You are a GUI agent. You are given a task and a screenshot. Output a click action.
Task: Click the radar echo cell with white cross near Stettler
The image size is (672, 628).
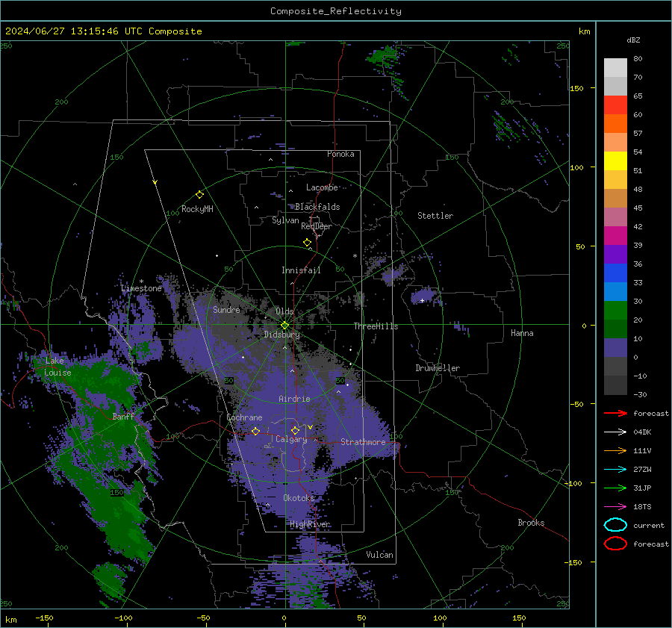(x=423, y=296)
